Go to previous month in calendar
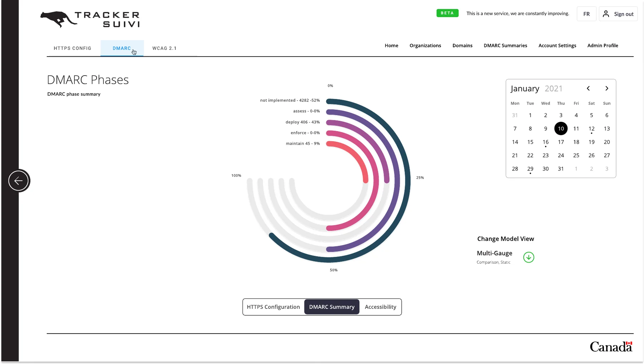This screenshot has height=364, width=644. [x=588, y=88]
